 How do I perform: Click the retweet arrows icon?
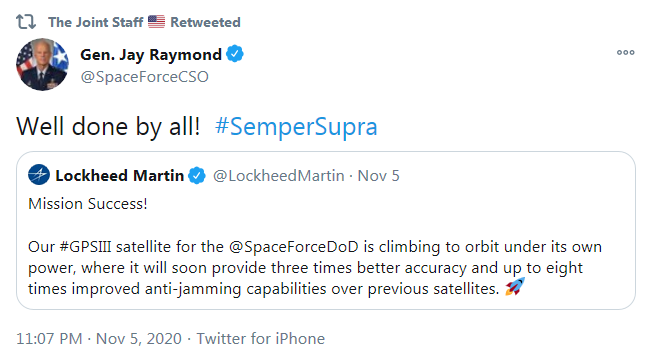pyautogui.click(x=26, y=22)
